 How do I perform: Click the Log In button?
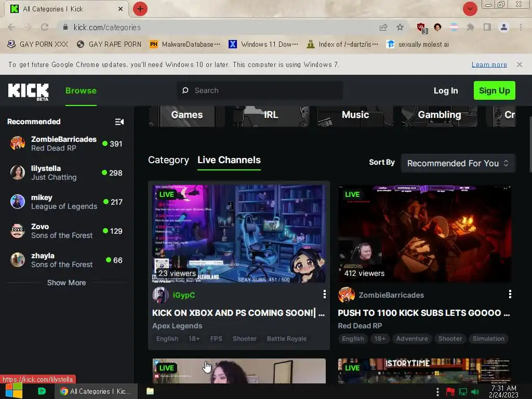tap(446, 90)
